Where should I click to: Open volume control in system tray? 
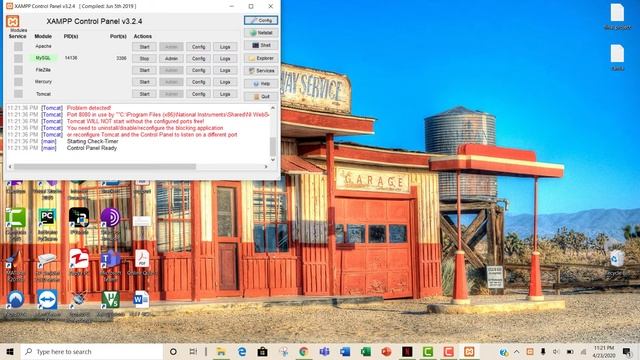point(556,352)
